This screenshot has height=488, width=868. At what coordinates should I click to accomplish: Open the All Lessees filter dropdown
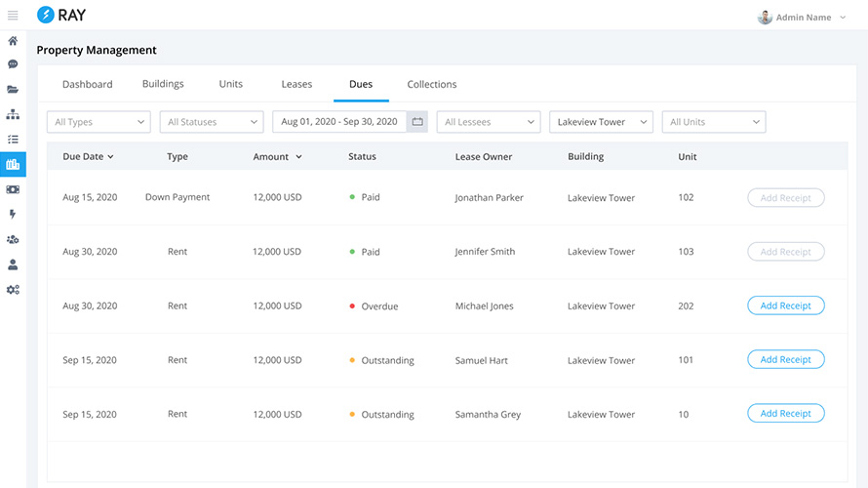[x=488, y=122]
